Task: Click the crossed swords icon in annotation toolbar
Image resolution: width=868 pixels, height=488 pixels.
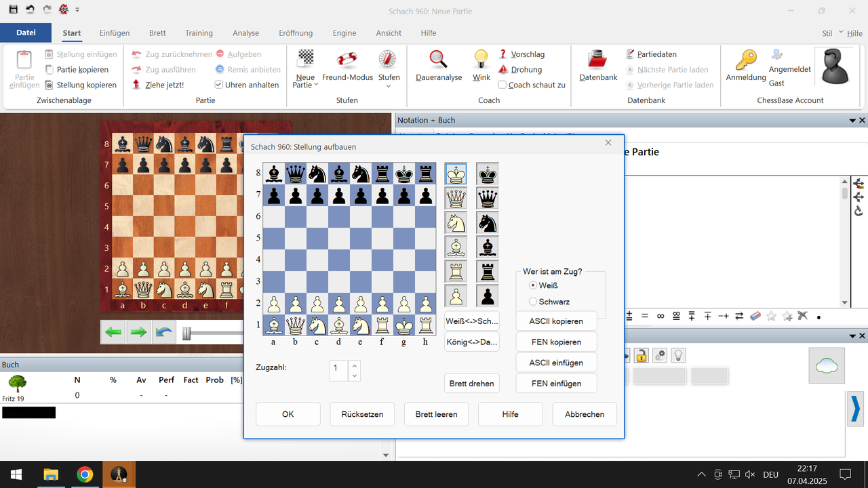Action: click(x=803, y=316)
